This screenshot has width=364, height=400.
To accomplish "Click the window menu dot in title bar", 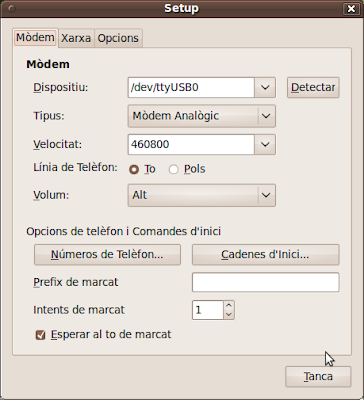I will 12,9.
